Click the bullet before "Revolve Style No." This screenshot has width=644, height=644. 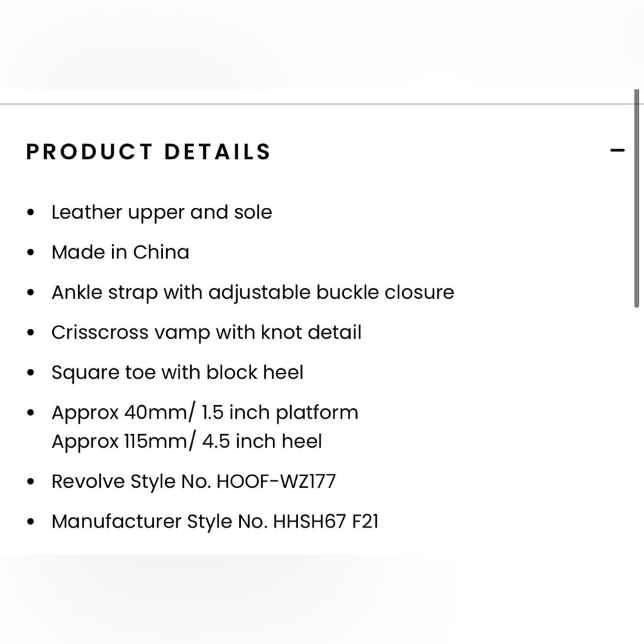[31, 482]
